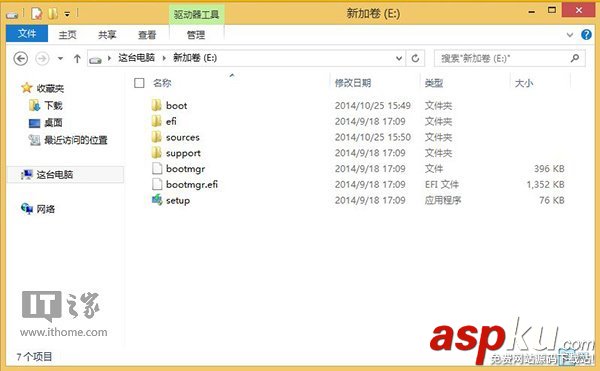Switch to the 共享 ribbon tab
This screenshot has height=371, width=600.
pos(107,35)
